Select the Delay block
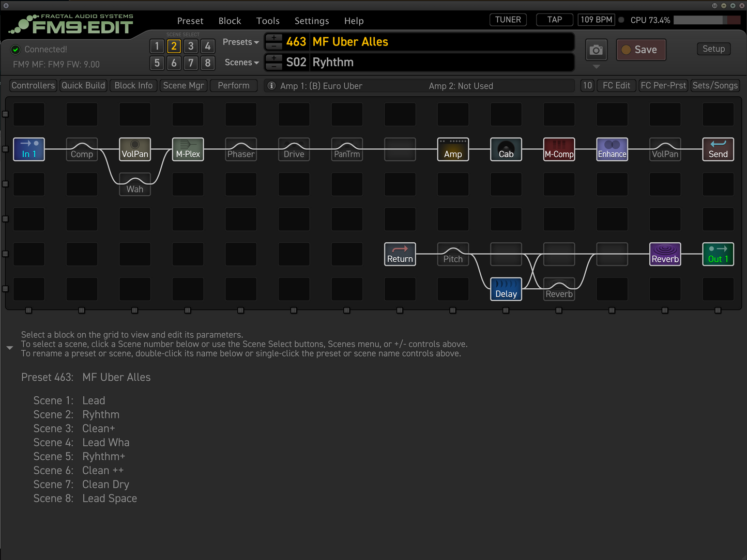 coord(506,289)
